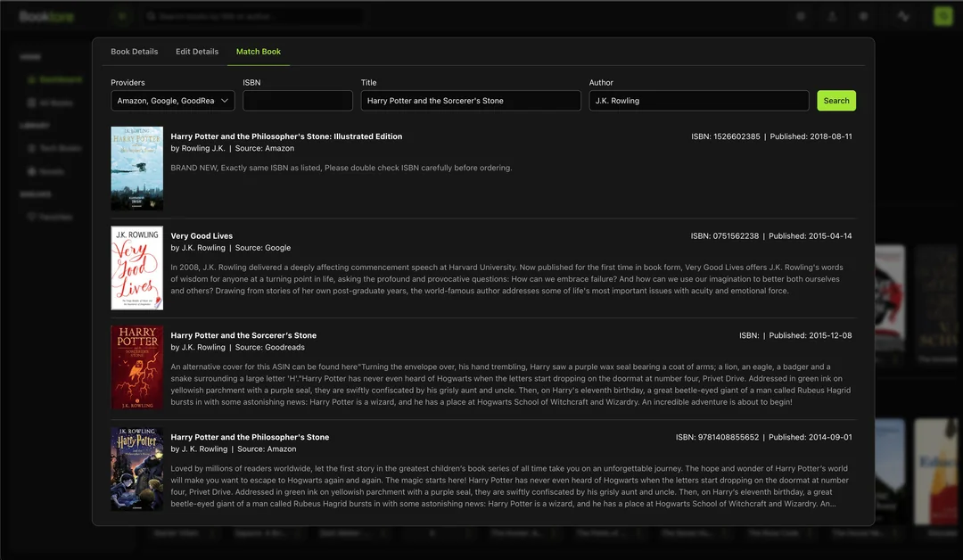This screenshot has height=560, width=963.
Task: Pick the Philosopher's Stone 2014 cover thumbnail
Action: 137,469
